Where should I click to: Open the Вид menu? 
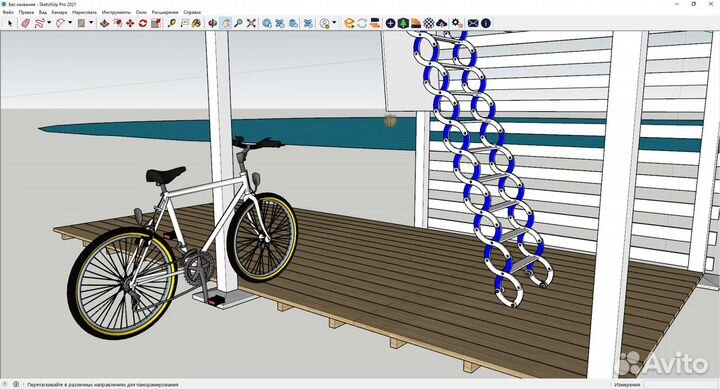tap(43, 12)
